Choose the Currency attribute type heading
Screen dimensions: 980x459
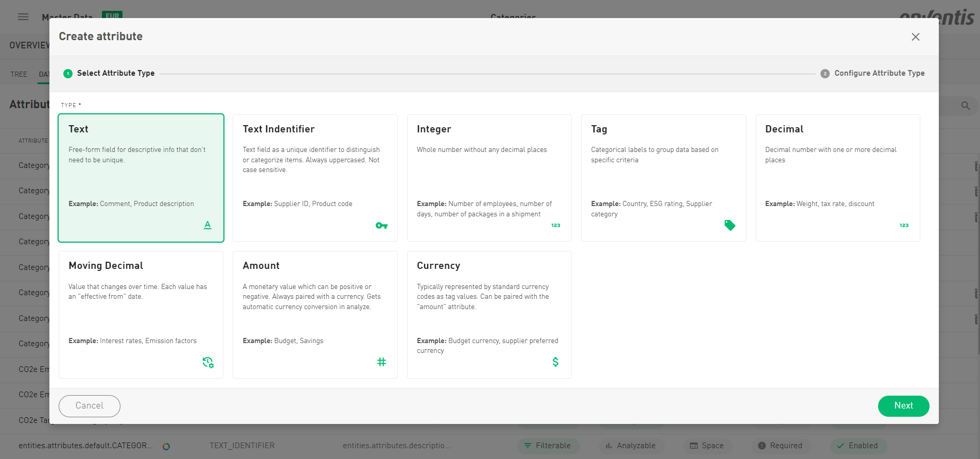click(439, 266)
